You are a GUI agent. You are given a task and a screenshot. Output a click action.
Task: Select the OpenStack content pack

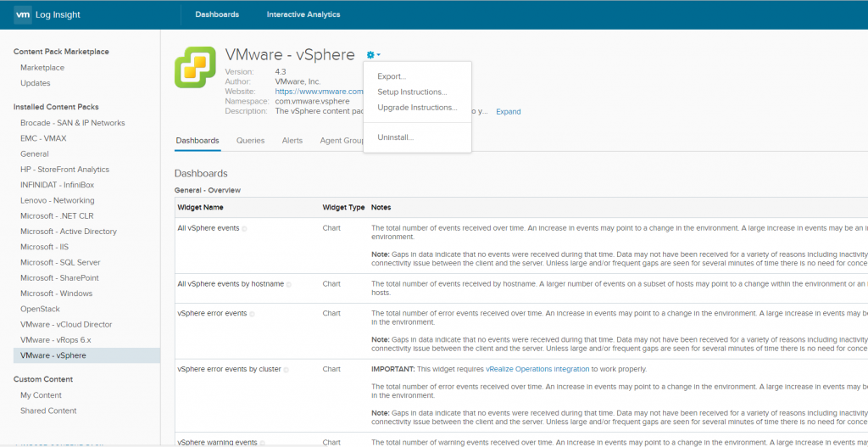(x=40, y=309)
